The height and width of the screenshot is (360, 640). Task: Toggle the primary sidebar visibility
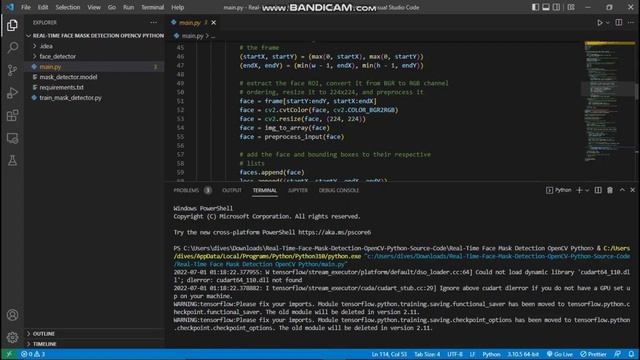(x=535, y=7)
